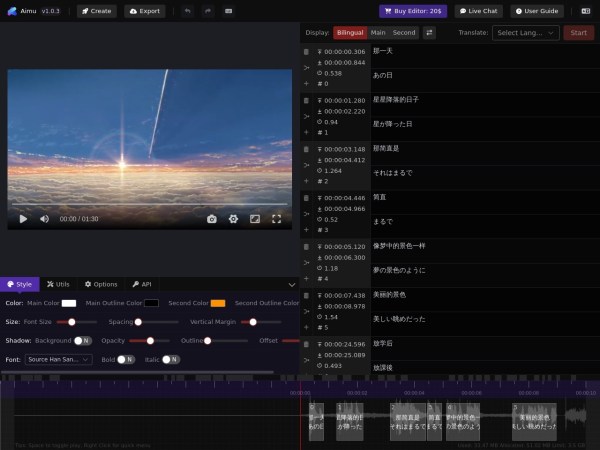This screenshot has width=600, height=450.
Task: Click the redo arrow in the top toolbar
Action: tap(207, 11)
